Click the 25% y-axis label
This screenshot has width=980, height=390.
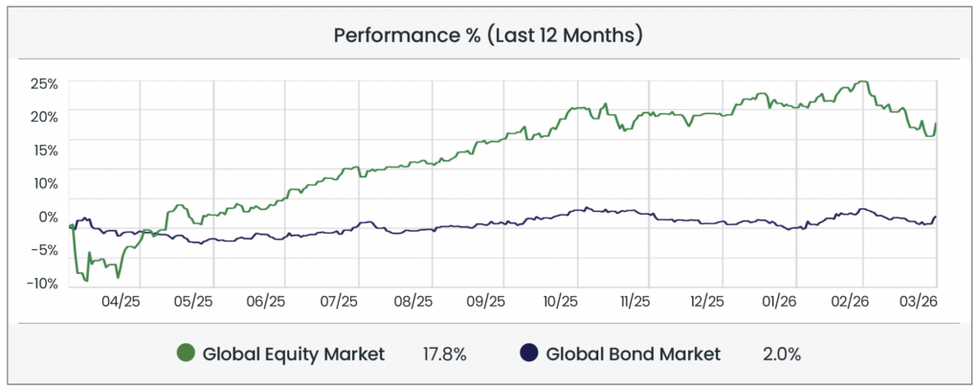(44, 83)
